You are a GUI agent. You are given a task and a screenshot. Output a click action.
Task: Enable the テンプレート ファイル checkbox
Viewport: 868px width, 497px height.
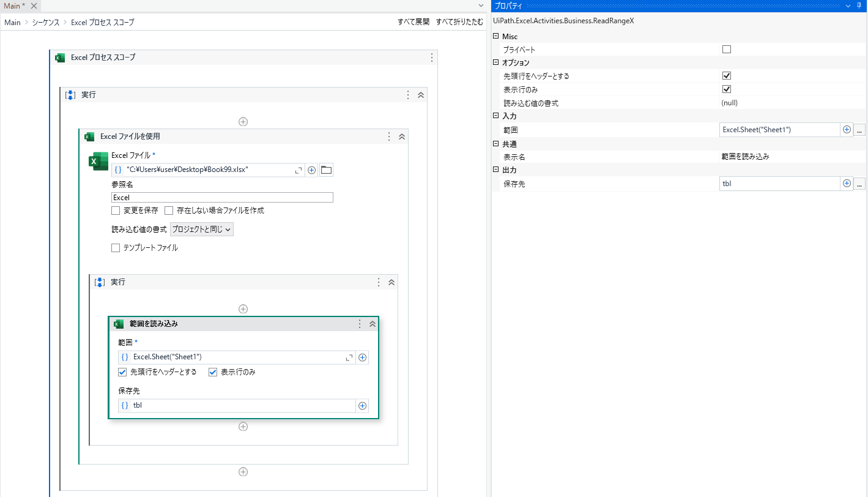(116, 248)
